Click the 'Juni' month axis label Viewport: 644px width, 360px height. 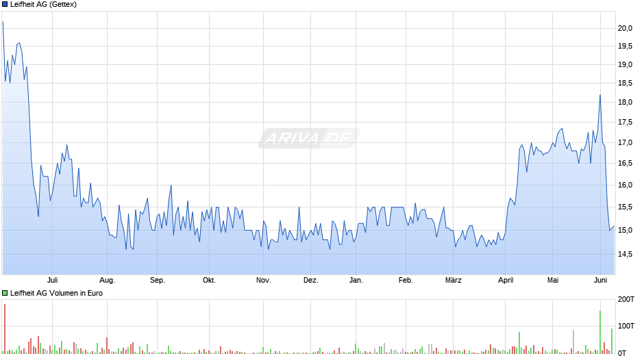click(600, 280)
